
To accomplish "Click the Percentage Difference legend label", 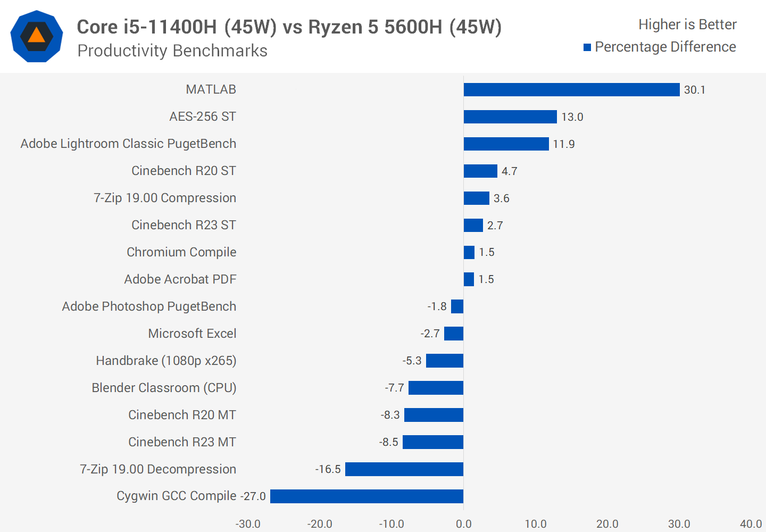I will pos(665,47).
